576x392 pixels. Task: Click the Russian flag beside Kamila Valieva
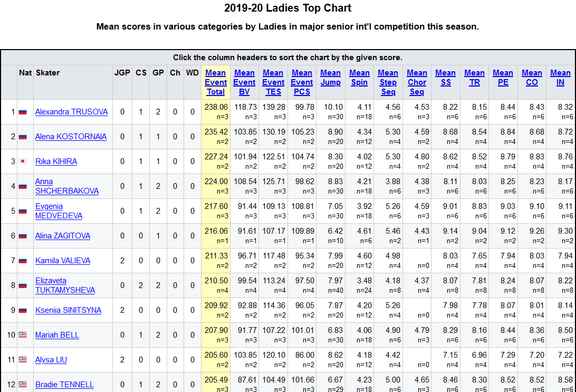coord(23,261)
